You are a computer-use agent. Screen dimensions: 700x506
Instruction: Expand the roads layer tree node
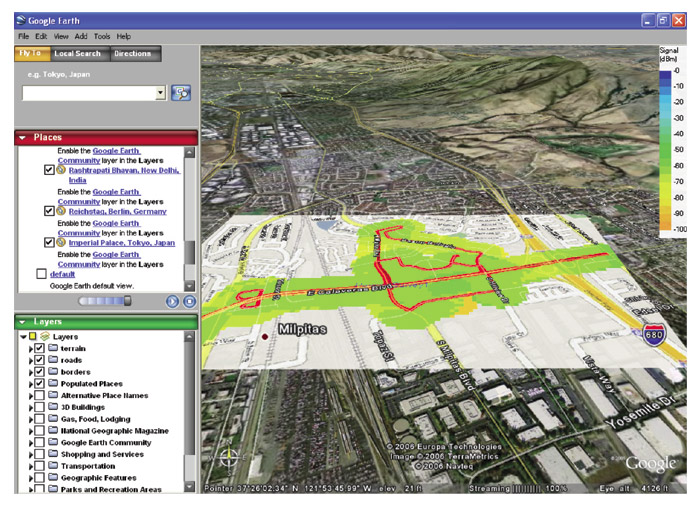(x=31, y=360)
